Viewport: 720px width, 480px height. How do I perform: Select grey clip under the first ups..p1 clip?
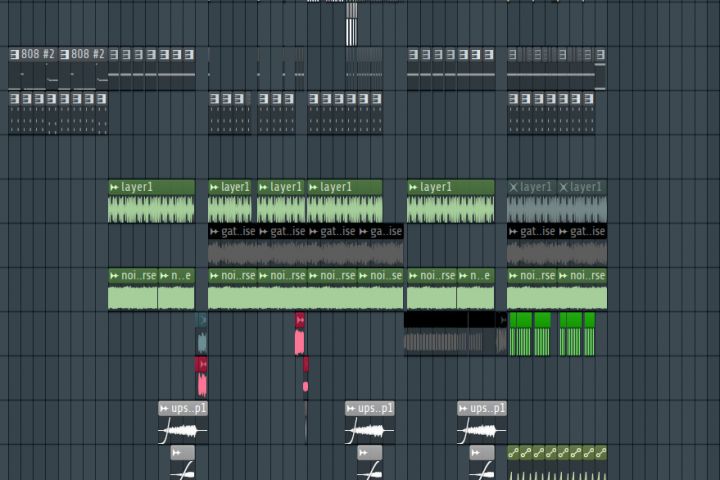(x=183, y=463)
